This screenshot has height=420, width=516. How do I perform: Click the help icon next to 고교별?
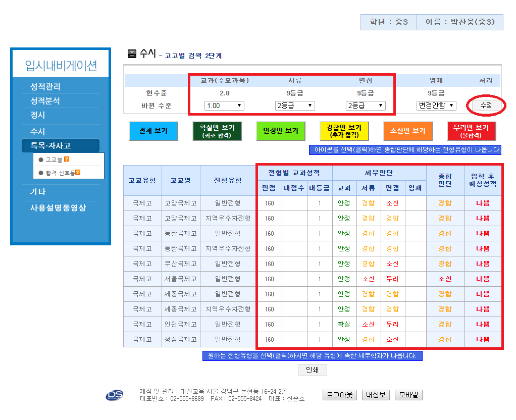pos(67,160)
